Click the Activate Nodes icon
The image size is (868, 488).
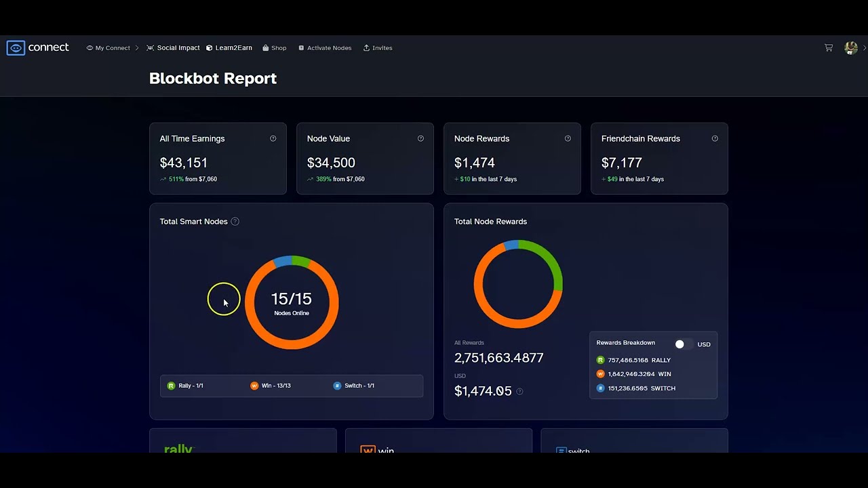pyautogui.click(x=301, y=48)
